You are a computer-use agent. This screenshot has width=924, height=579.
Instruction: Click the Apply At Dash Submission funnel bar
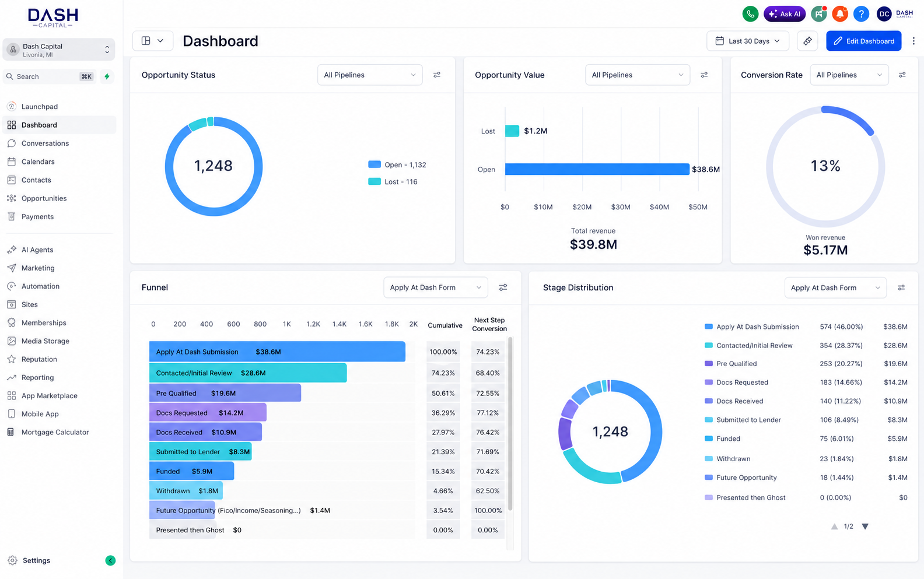(x=277, y=352)
